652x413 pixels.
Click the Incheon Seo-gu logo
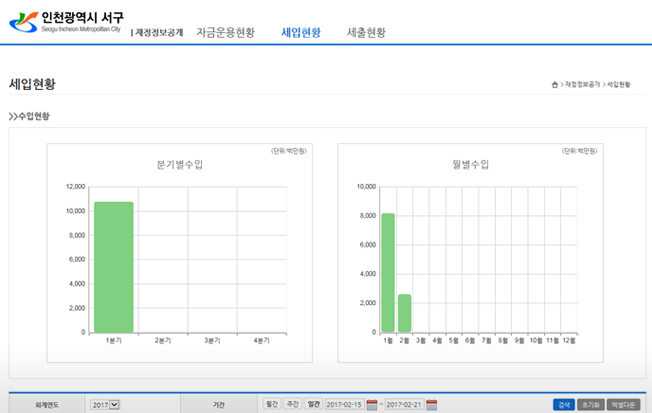coord(67,22)
